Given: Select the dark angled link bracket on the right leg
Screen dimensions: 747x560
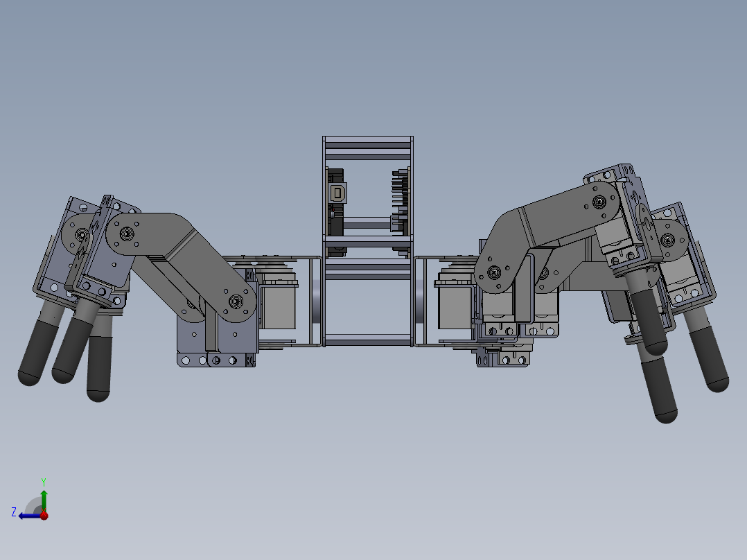Looking at the screenshot, I should [545, 236].
